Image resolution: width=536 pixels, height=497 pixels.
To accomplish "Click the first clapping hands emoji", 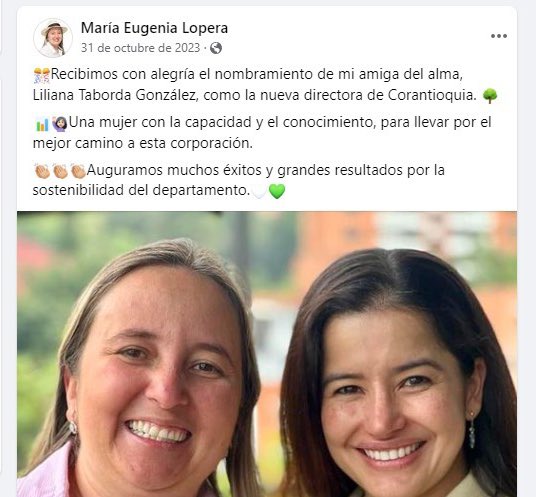I will coord(42,171).
